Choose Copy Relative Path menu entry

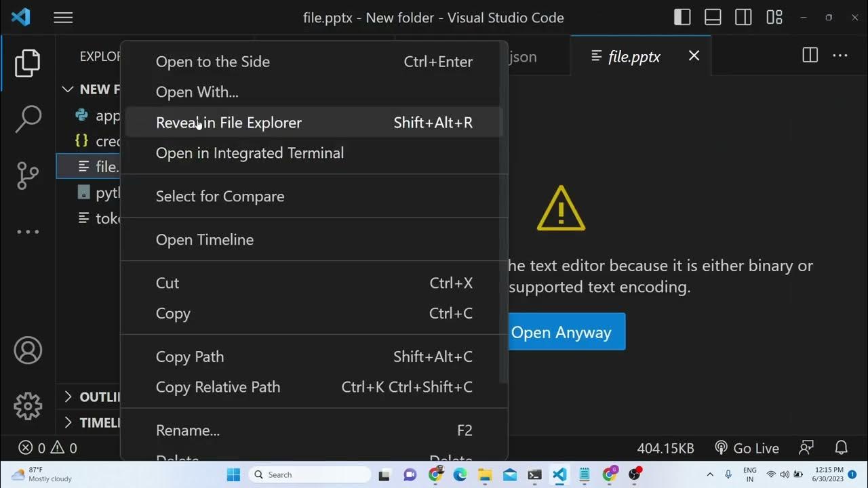tap(218, 387)
